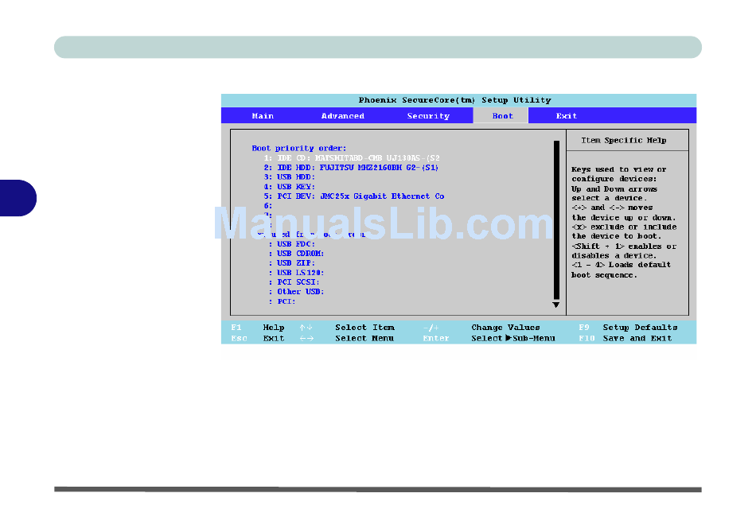This screenshot has width=756, height=532.
Task: Select excluded device PCI SCSI
Action: (x=294, y=282)
